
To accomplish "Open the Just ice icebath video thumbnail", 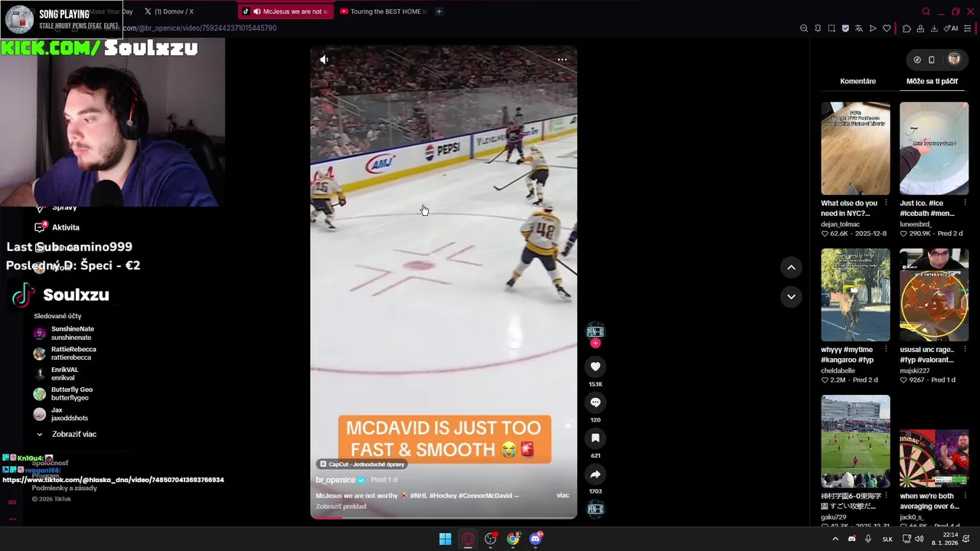I will click(x=933, y=148).
